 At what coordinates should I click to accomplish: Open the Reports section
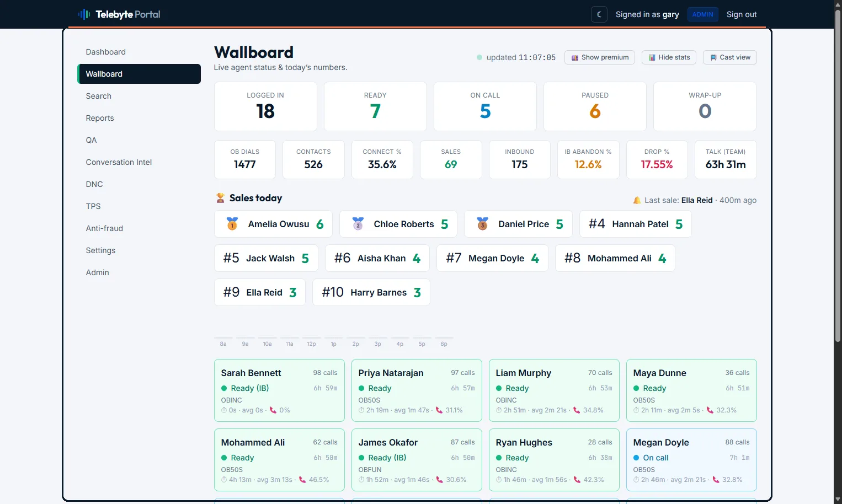(139, 118)
